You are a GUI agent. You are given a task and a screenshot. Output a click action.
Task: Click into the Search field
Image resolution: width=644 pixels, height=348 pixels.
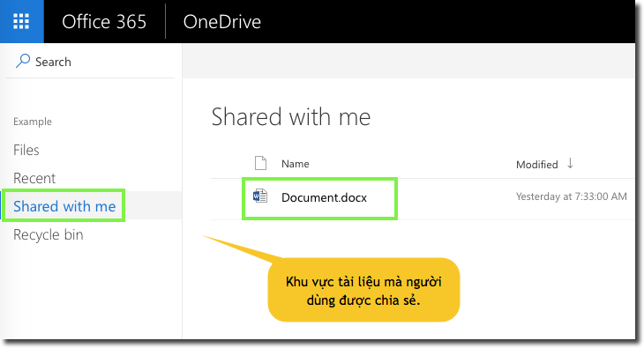[91, 62]
